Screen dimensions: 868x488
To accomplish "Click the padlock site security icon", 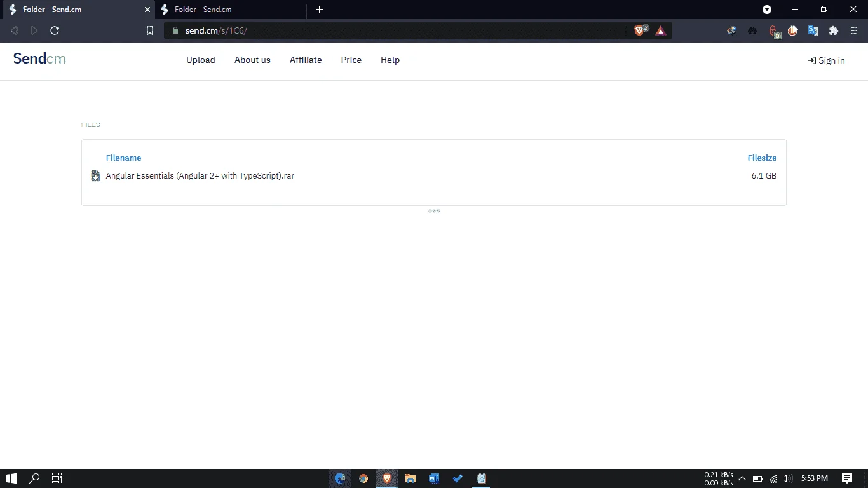I will 176,30.
